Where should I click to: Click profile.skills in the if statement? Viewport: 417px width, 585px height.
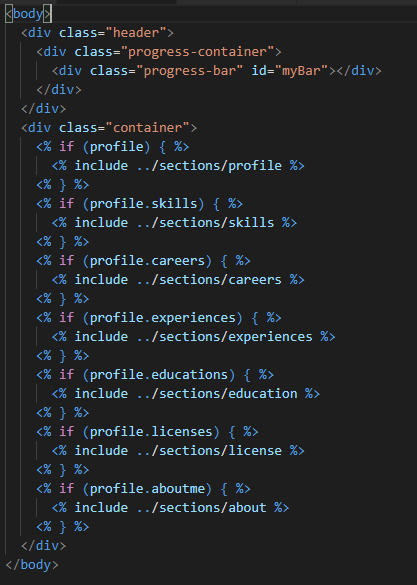143,204
